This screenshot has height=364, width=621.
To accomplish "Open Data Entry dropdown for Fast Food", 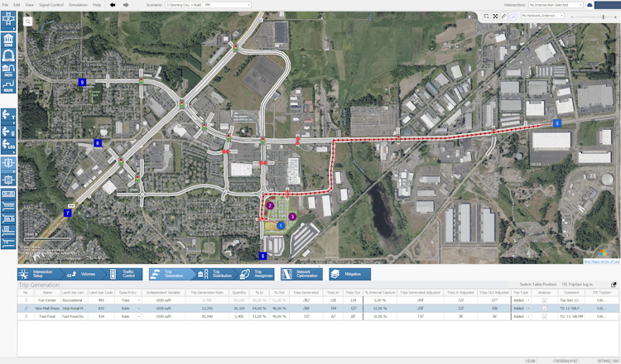I will pyautogui.click(x=138, y=317).
